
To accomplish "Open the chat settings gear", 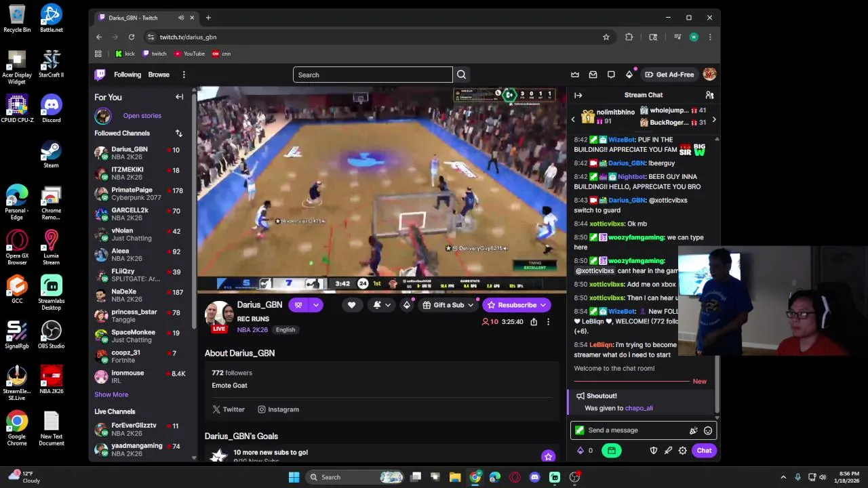I will 683,451.
